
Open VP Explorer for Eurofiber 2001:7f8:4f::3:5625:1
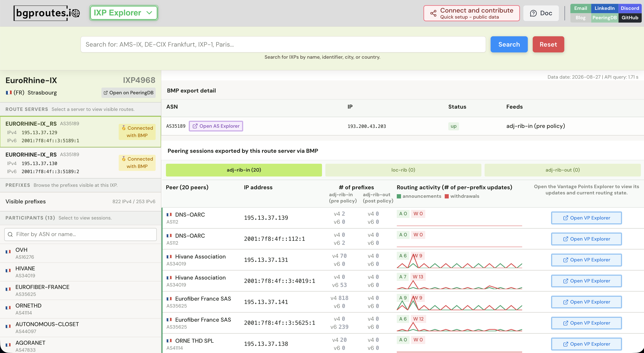(x=586, y=323)
